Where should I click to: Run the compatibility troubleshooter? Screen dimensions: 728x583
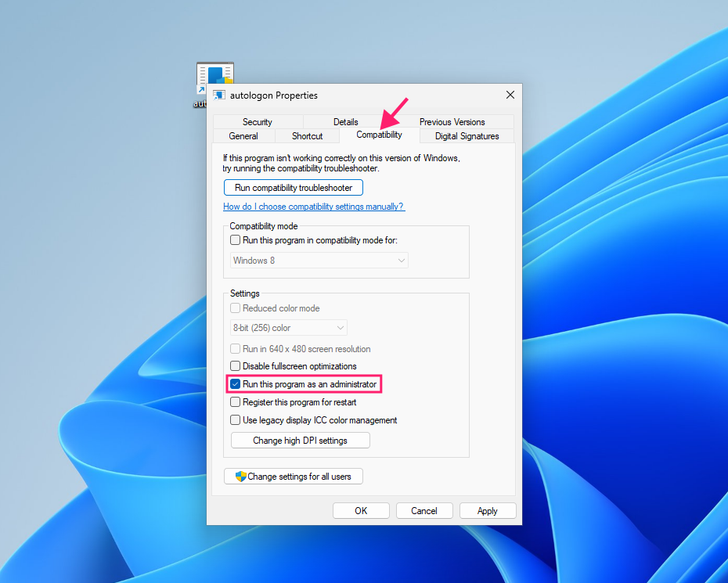coord(294,188)
